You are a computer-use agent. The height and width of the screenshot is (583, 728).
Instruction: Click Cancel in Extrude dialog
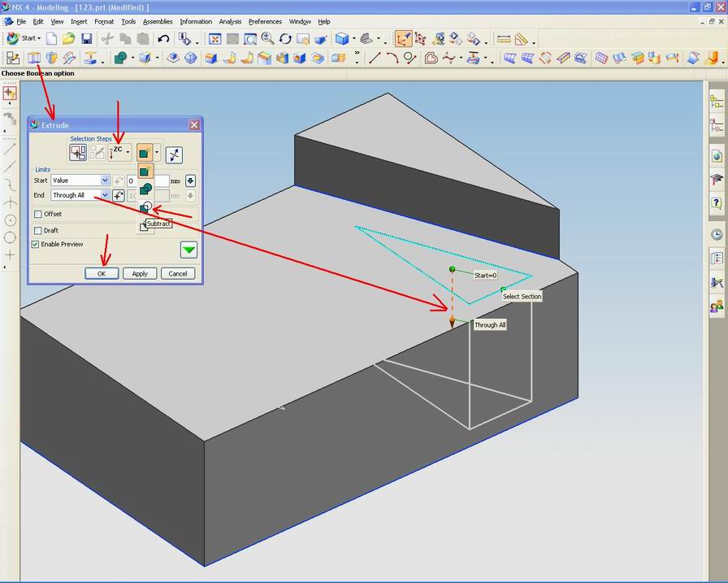point(178,274)
